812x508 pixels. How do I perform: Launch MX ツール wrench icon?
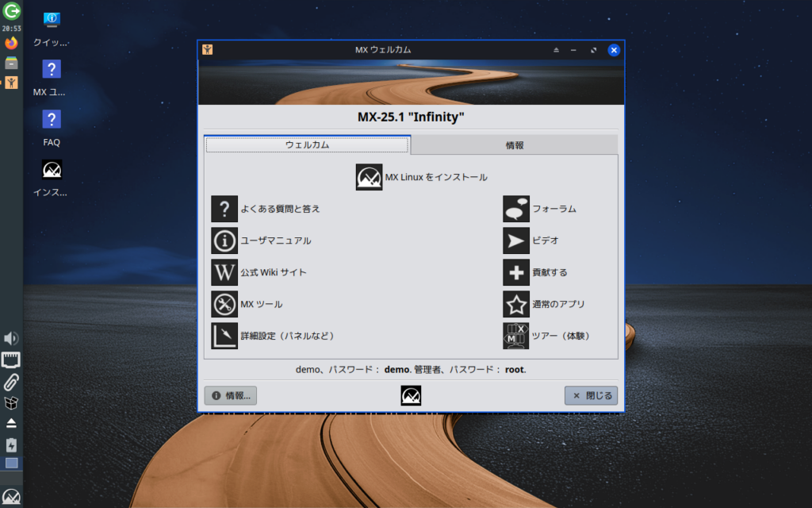(x=224, y=304)
